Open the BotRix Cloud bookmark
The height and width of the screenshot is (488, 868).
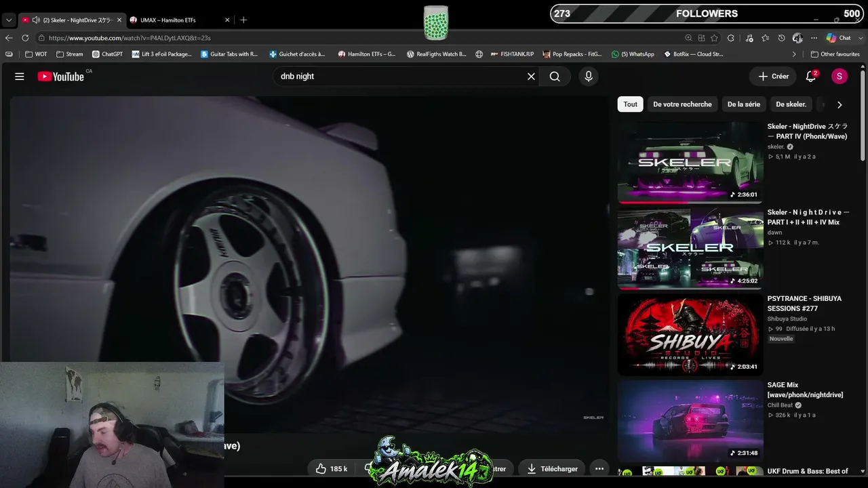pos(693,54)
